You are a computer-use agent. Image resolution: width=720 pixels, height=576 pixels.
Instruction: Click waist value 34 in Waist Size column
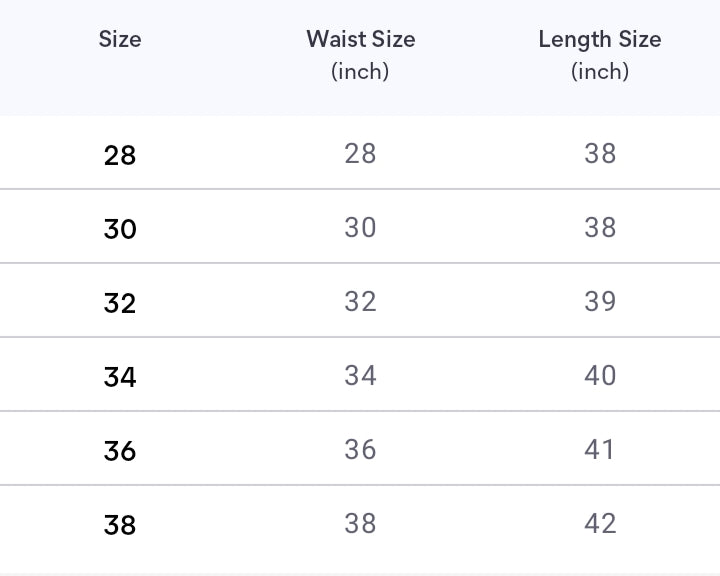tap(360, 375)
